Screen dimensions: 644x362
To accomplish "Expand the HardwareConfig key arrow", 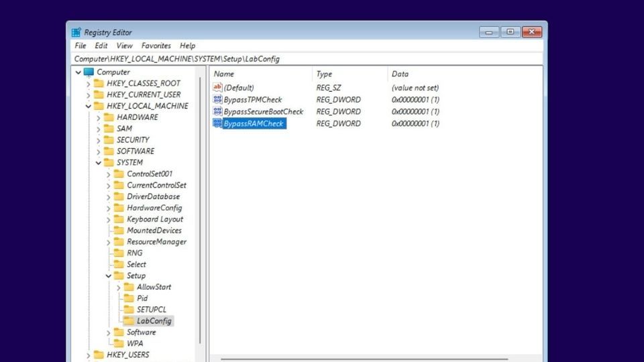I will click(x=109, y=208).
